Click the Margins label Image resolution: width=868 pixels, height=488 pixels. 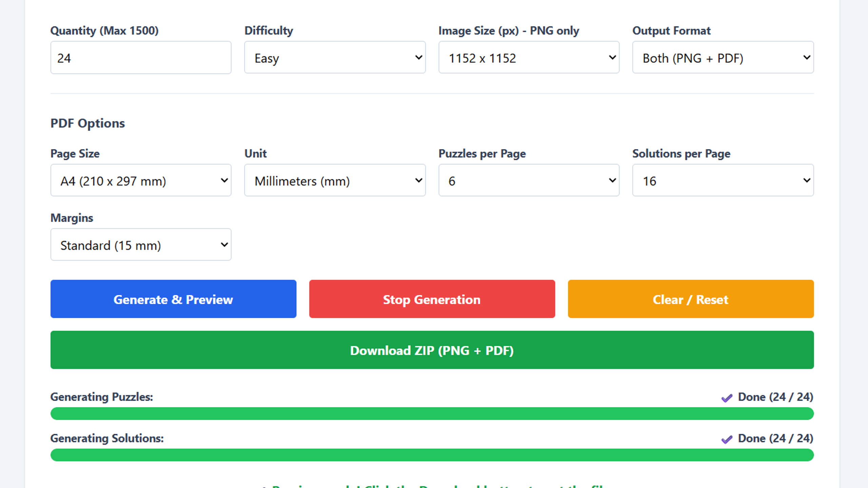72,218
